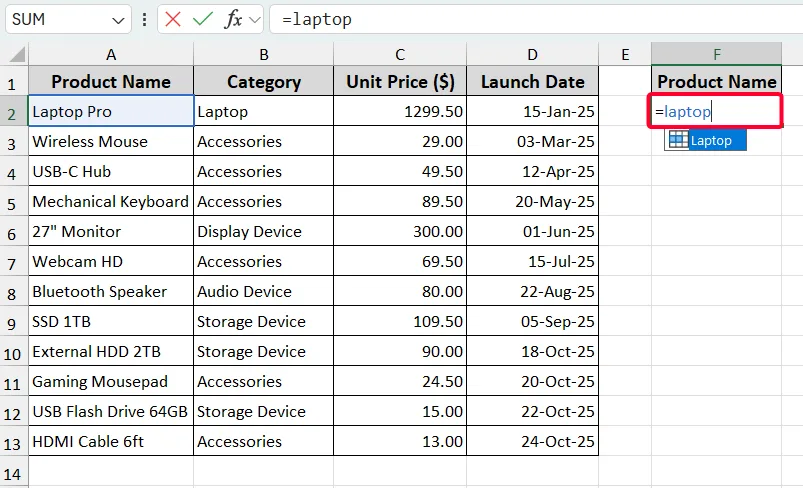Click the Launch Date header cell
Viewport: 803px width, 488px height.
[533, 81]
